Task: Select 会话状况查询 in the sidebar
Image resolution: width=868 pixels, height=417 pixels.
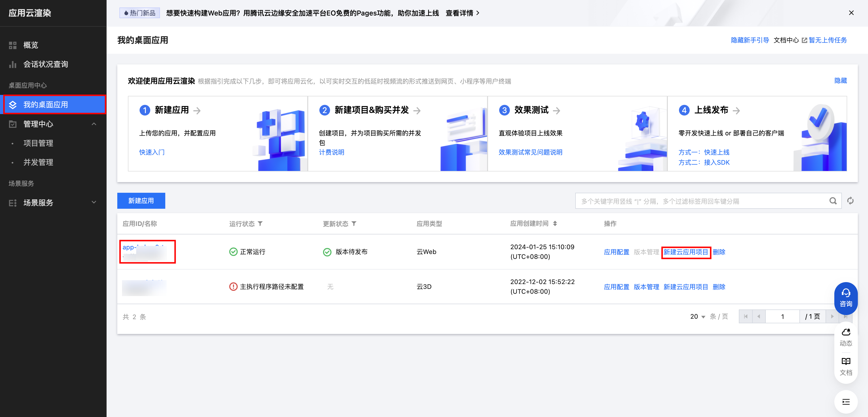Action: point(46,64)
